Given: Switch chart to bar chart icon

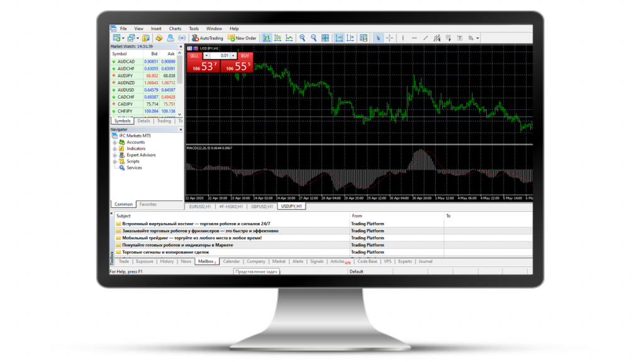Looking at the screenshot, I should (x=267, y=38).
